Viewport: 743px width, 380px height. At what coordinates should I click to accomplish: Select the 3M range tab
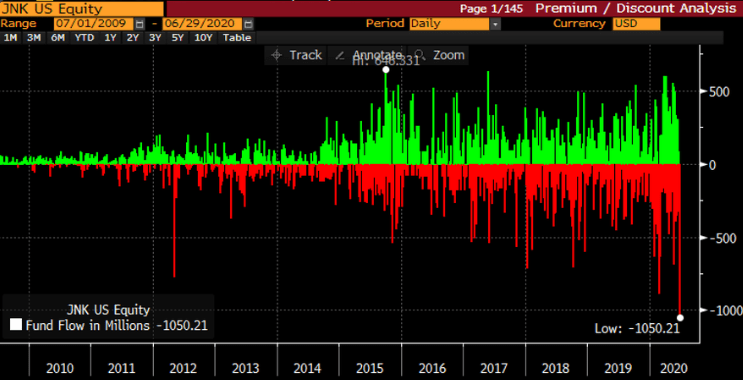[34, 38]
